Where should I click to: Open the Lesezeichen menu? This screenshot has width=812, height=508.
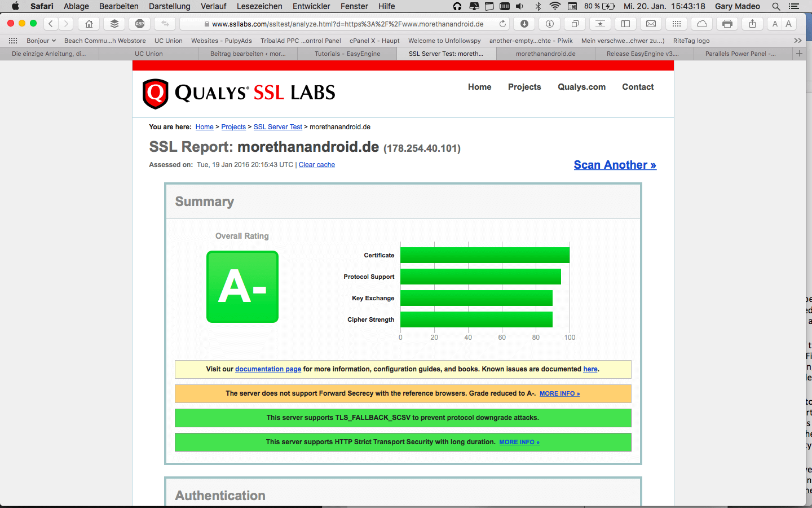pos(259,6)
